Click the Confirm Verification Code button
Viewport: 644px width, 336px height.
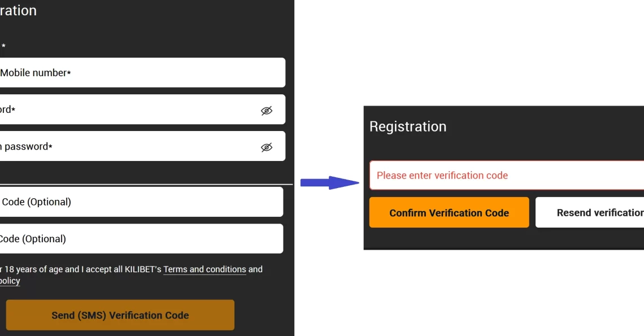(x=449, y=212)
